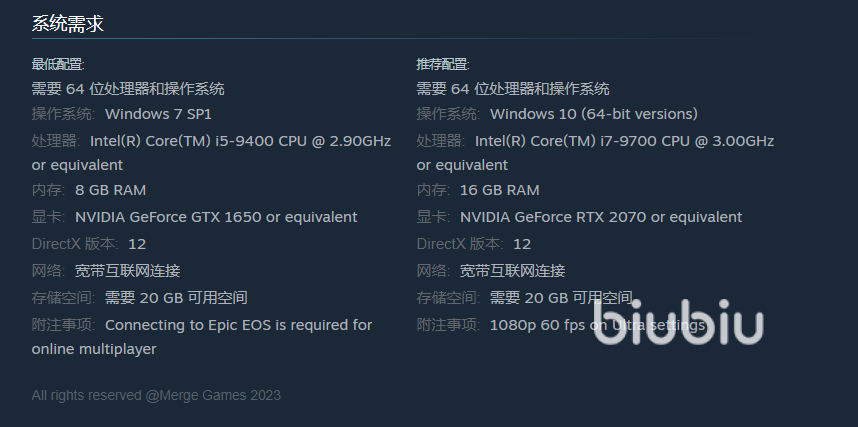
Task: Click the Merge Games 2023 copyright text
Action: [156, 395]
